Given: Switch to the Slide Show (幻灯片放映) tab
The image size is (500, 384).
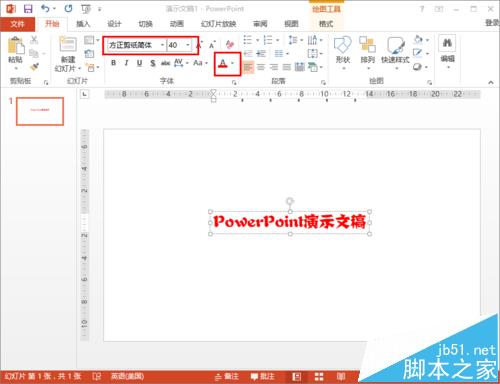Looking at the screenshot, I should (x=218, y=24).
